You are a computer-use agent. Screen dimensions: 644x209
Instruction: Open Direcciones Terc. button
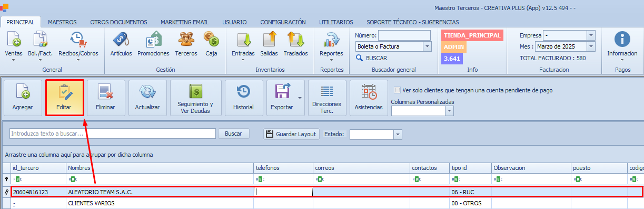point(327,98)
